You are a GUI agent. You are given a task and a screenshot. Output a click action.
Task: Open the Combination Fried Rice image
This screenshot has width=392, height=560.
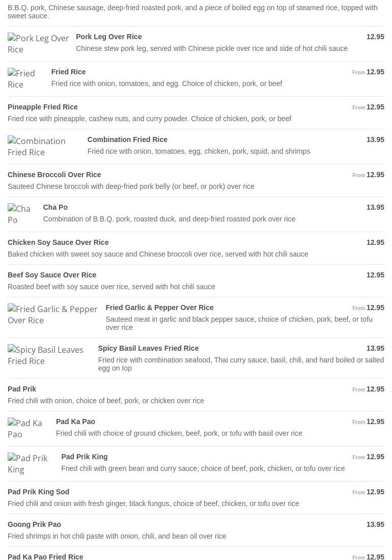(x=44, y=147)
